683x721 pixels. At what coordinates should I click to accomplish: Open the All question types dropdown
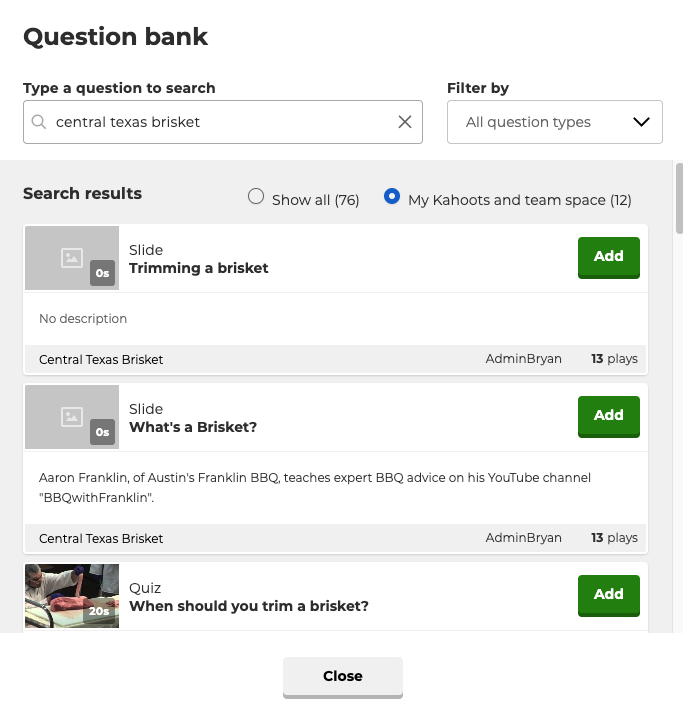(x=555, y=122)
